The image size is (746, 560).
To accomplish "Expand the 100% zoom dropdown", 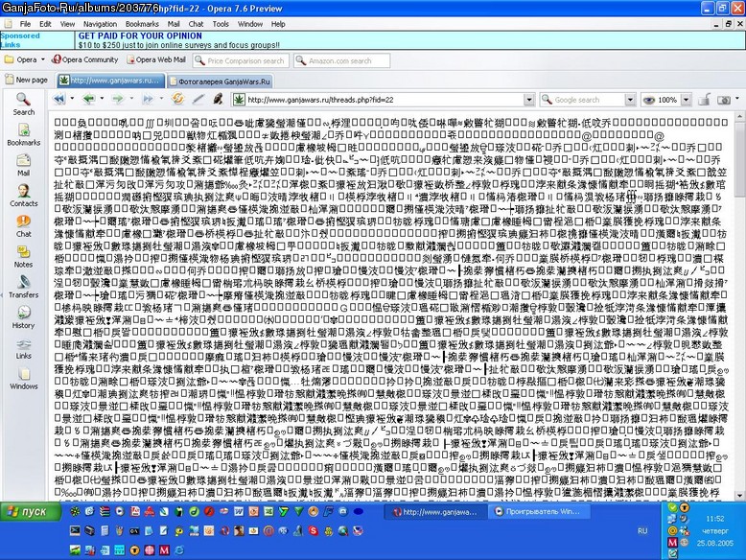I will pyautogui.click(x=686, y=100).
